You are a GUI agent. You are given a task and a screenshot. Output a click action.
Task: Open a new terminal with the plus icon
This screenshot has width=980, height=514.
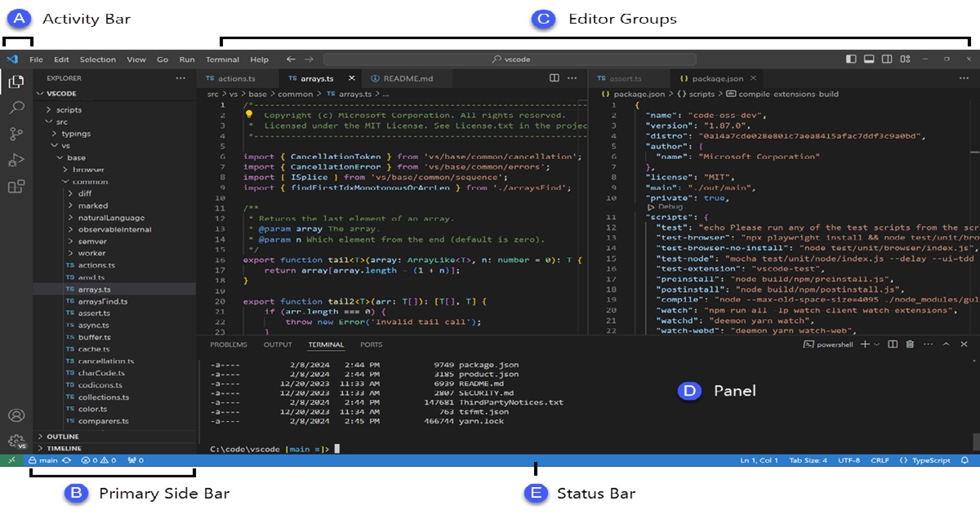866,343
